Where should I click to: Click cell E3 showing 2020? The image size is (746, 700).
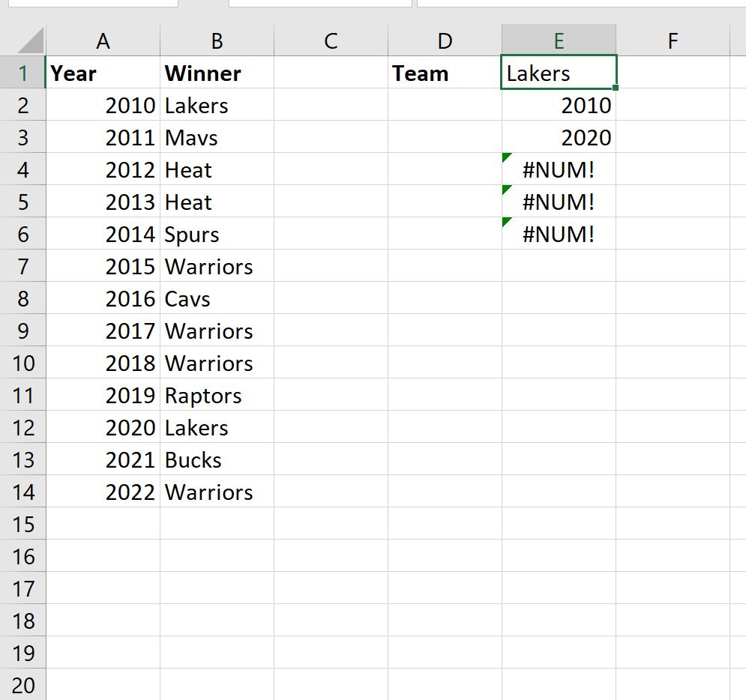(559, 138)
